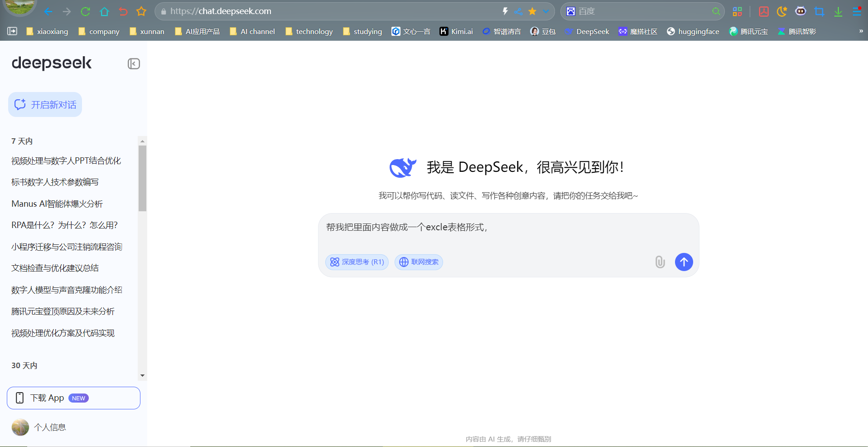Open the AI channel bookmark folder

(x=252, y=31)
